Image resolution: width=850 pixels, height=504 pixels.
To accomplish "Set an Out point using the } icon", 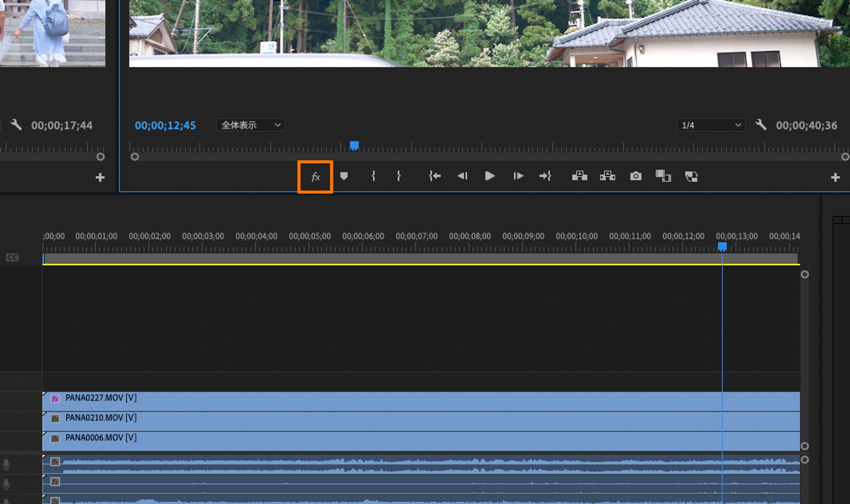I will point(398,176).
